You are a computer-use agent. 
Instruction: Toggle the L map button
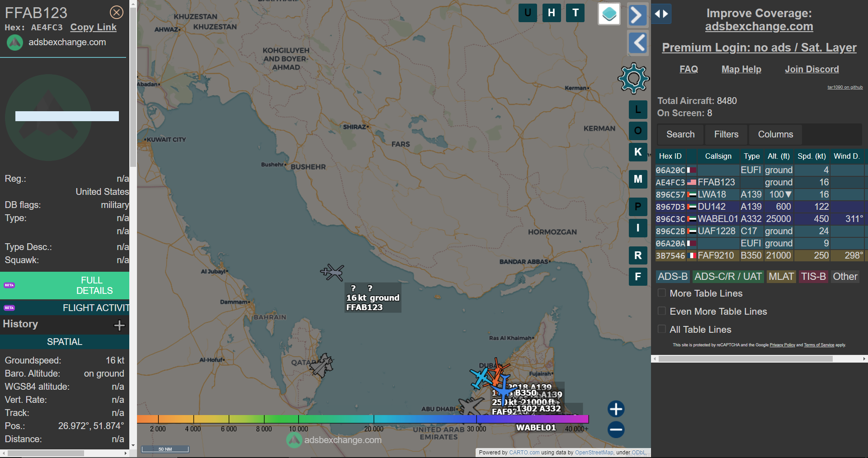pyautogui.click(x=638, y=109)
